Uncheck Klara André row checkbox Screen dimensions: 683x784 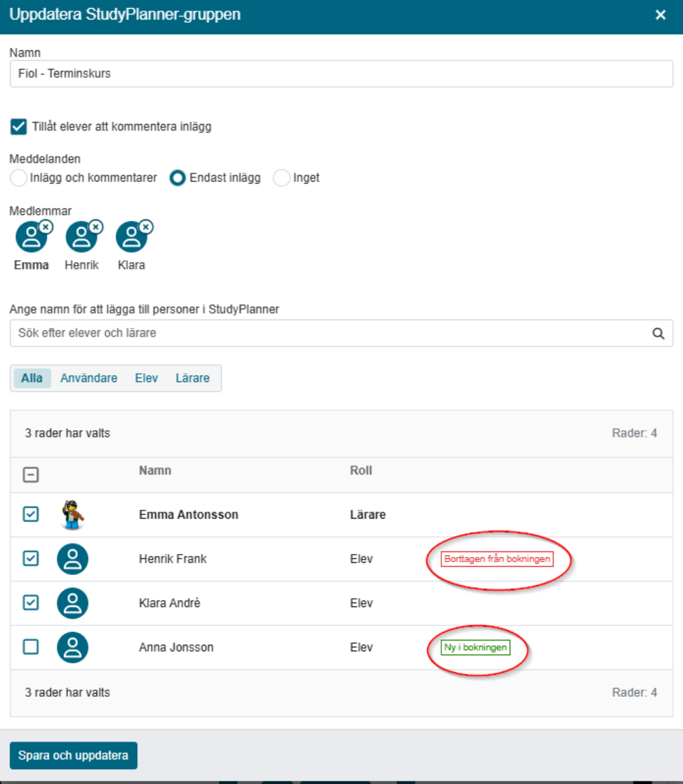31,602
